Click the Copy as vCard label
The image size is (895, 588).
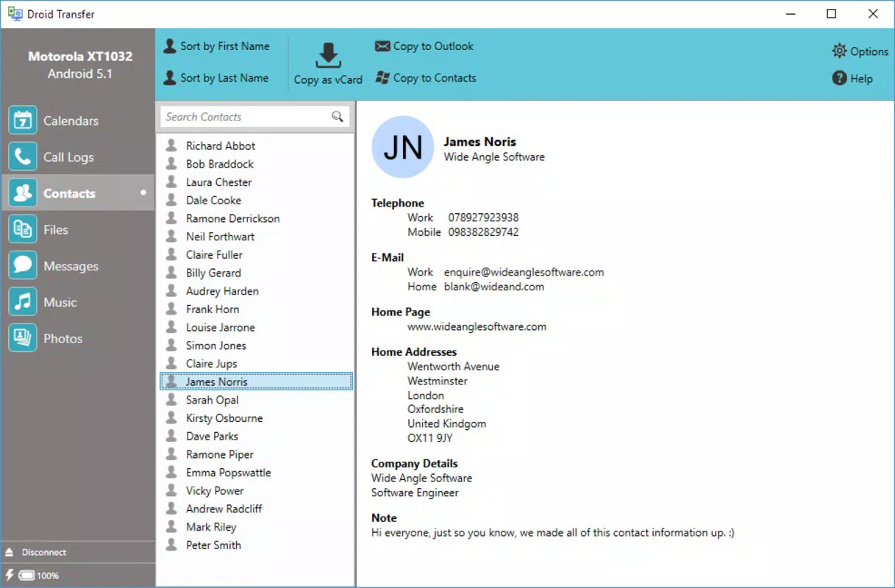(x=328, y=79)
